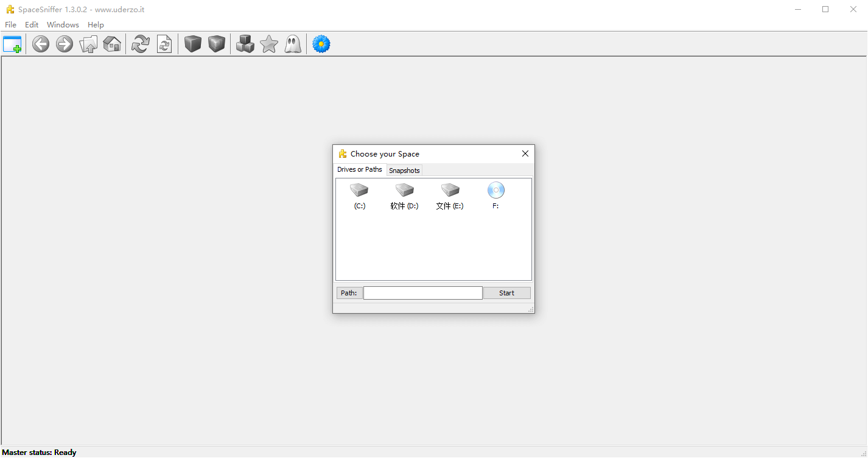This screenshot has width=868, height=458.
Task: Click the ghost icon in toolbar
Action: tap(293, 44)
